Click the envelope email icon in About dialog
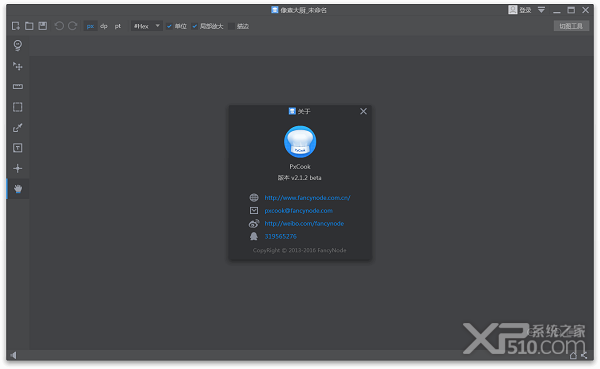 (x=254, y=211)
